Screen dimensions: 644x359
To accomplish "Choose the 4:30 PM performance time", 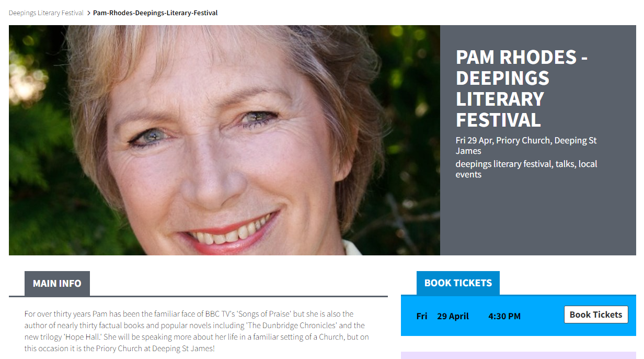I will 504,316.
